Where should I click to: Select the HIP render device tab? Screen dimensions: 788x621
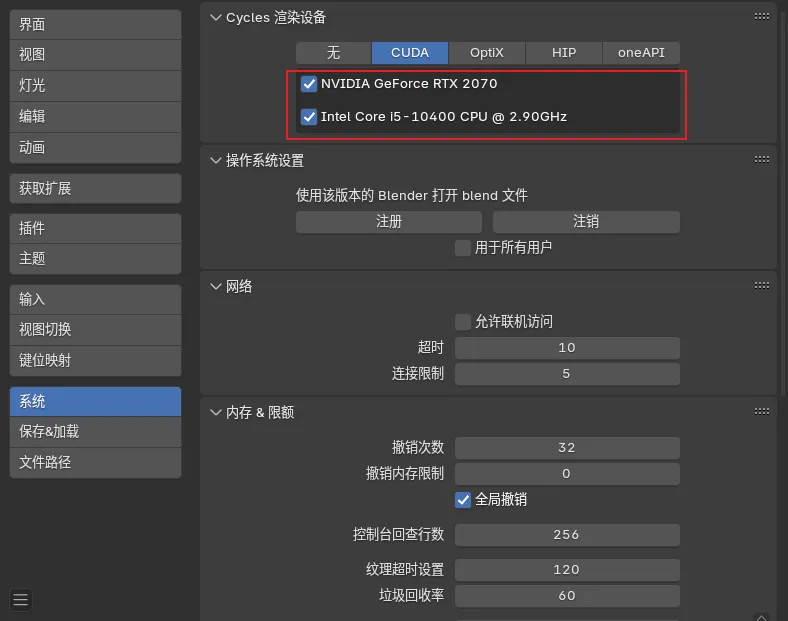[564, 53]
